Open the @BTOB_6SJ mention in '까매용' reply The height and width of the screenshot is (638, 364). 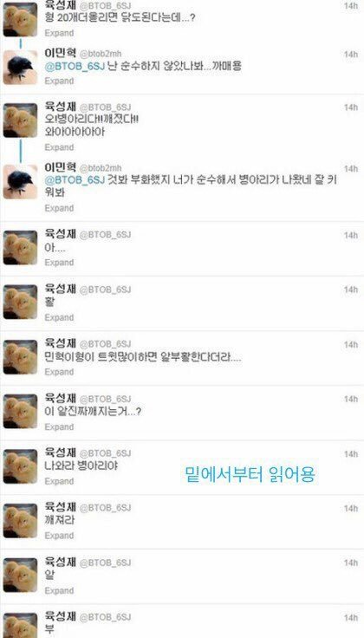click(x=75, y=67)
